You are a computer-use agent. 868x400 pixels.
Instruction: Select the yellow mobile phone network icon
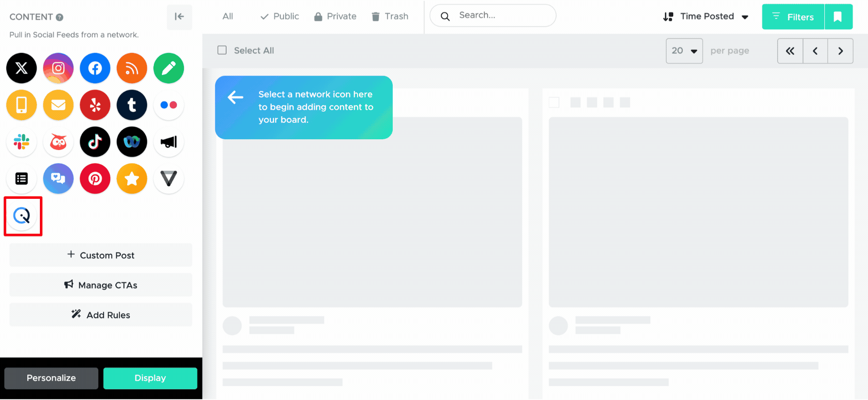[x=22, y=105]
